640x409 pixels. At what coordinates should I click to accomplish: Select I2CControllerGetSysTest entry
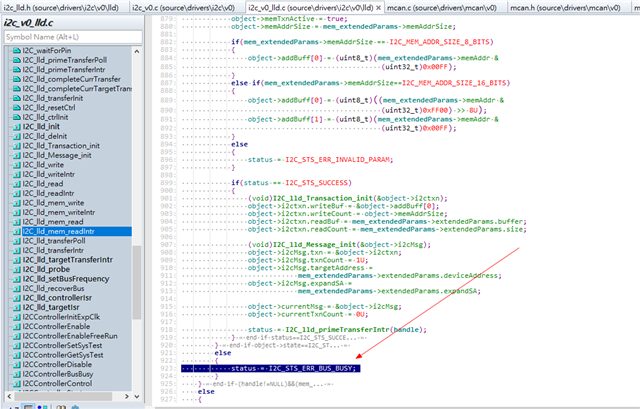(x=63, y=355)
